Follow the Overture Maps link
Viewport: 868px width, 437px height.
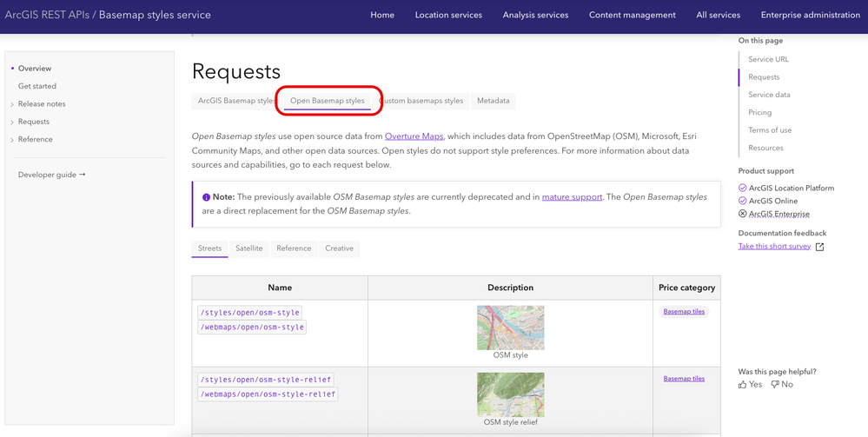pyautogui.click(x=414, y=136)
